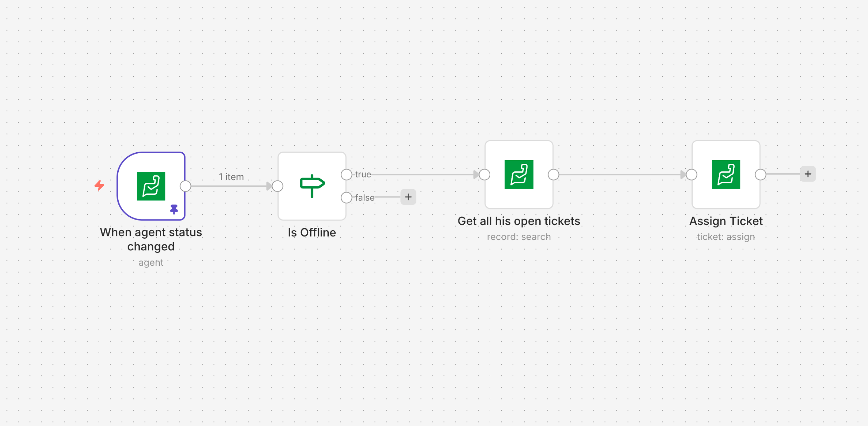Click the false output connector of Is Offline

click(x=346, y=198)
